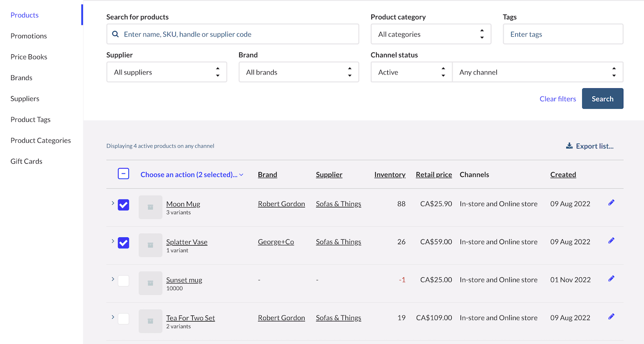Open Promotions in the sidebar
Screen dimensions: 644x344
click(x=29, y=36)
